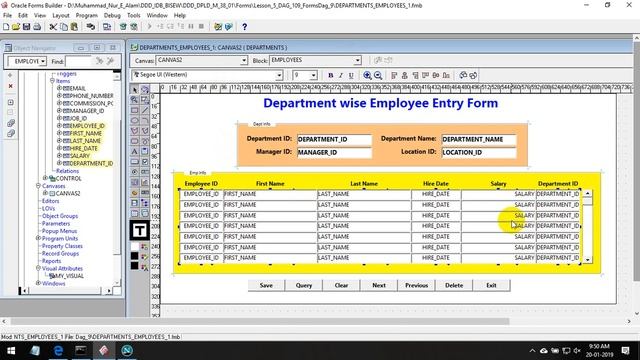Select the Text 'A' tool in palette
The width and height of the screenshot is (640, 360).
click(x=135, y=151)
